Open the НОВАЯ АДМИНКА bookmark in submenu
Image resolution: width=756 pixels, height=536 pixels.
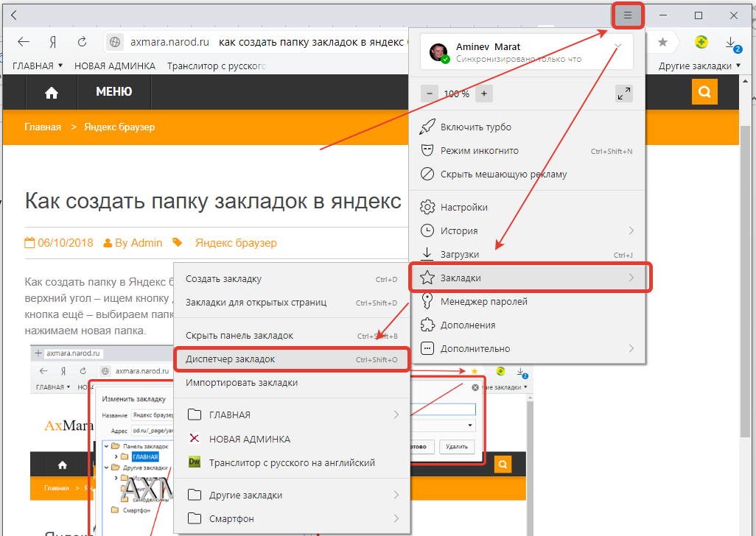click(291, 439)
